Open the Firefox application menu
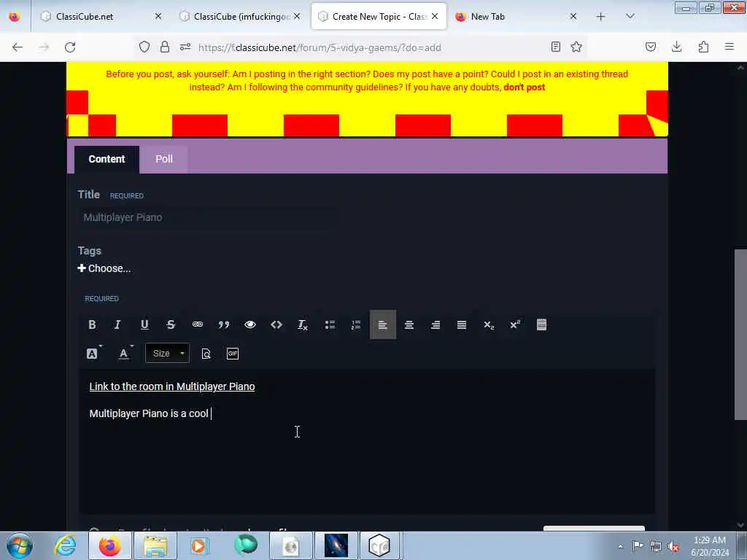The image size is (747, 560). coord(729,47)
